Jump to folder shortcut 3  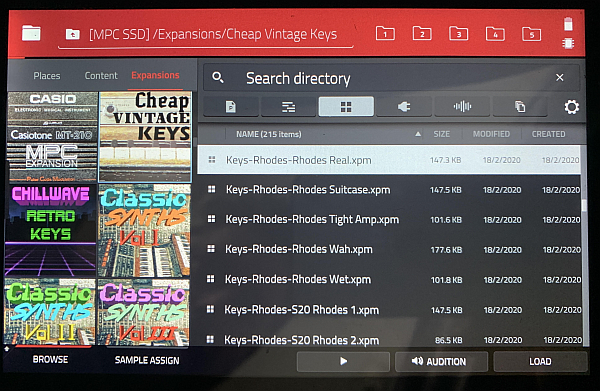point(458,33)
